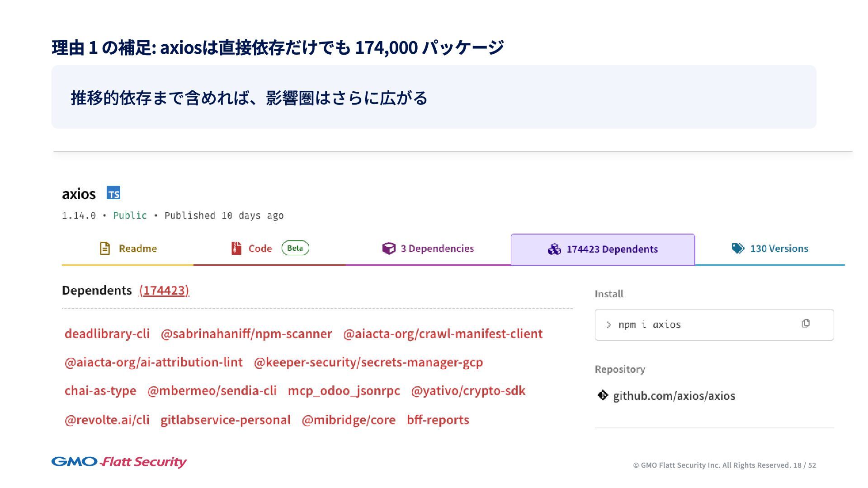Click the TypeScript TS badge icon

(113, 193)
